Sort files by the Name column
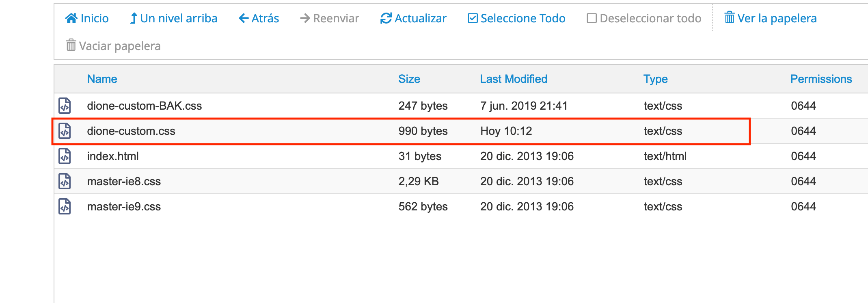This screenshot has height=303, width=868. [x=102, y=79]
